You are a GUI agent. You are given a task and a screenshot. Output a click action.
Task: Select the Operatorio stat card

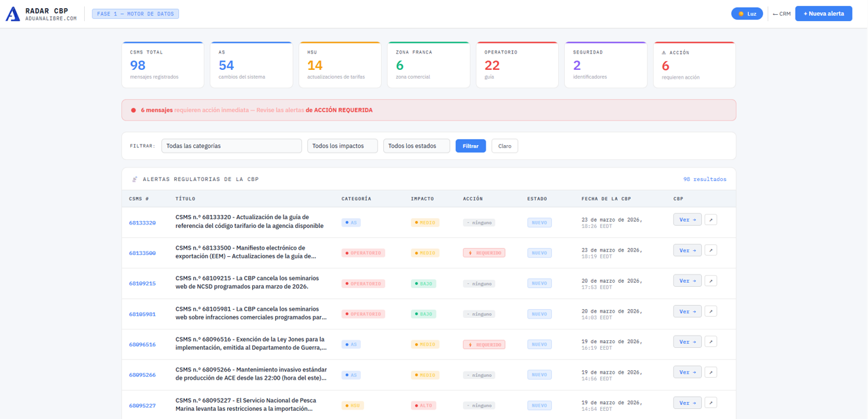pyautogui.click(x=517, y=65)
